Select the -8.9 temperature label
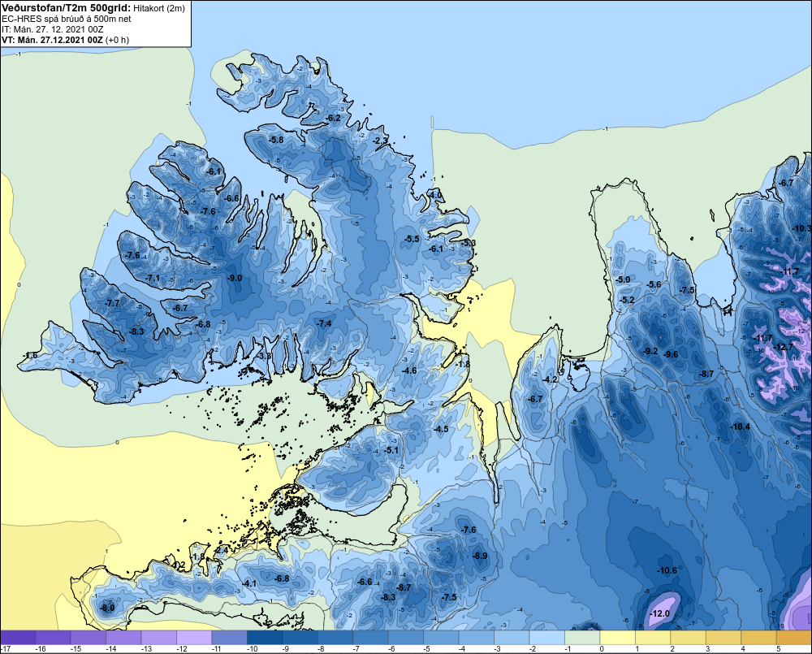 [480, 556]
